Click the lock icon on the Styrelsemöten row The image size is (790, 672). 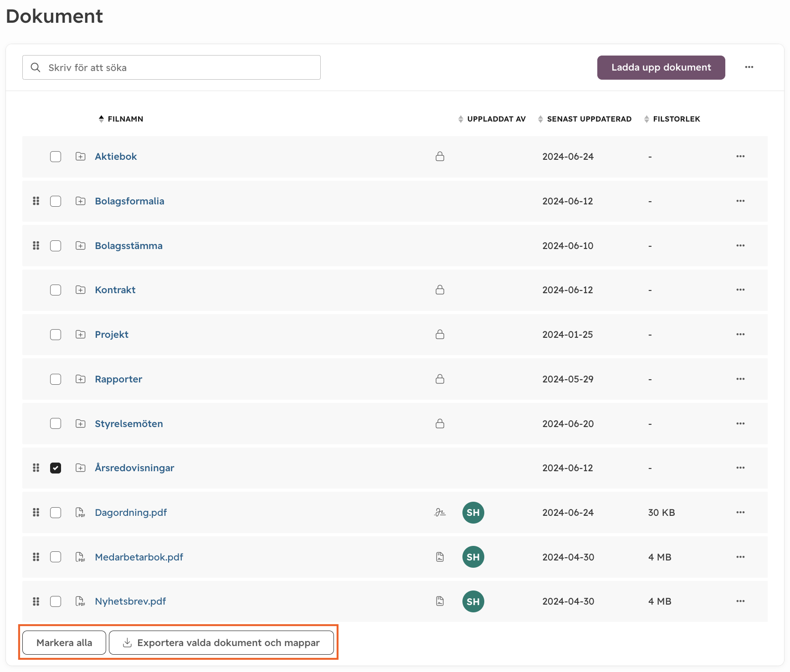440,424
